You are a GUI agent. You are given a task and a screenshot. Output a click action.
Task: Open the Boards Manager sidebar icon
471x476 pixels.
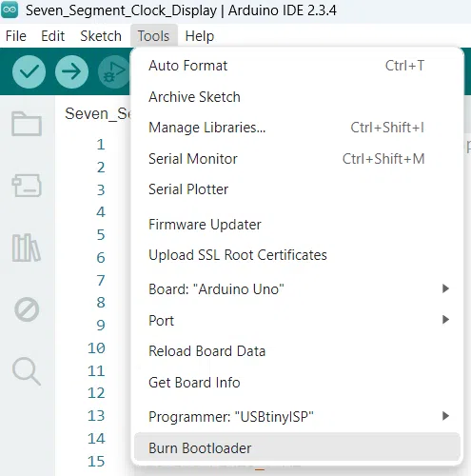click(27, 185)
